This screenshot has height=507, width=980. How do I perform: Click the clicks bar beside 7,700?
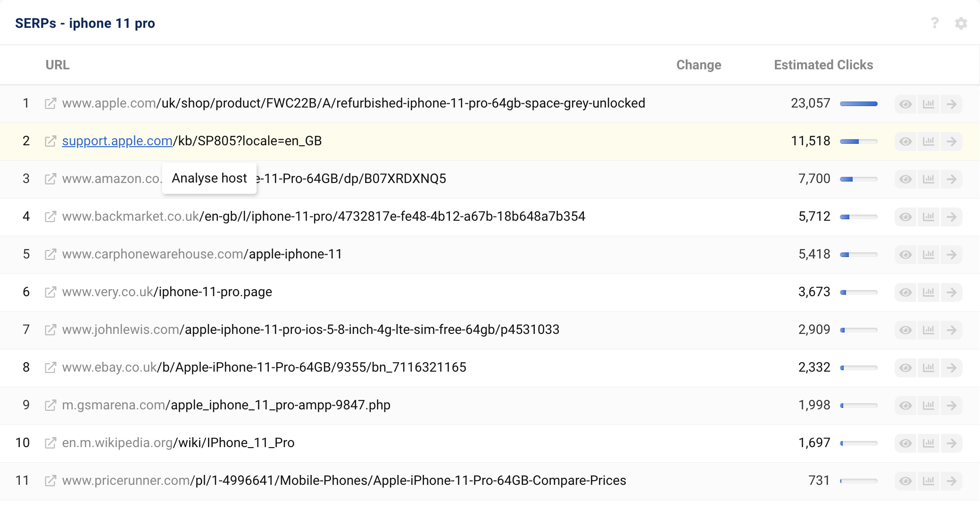pyautogui.click(x=859, y=179)
